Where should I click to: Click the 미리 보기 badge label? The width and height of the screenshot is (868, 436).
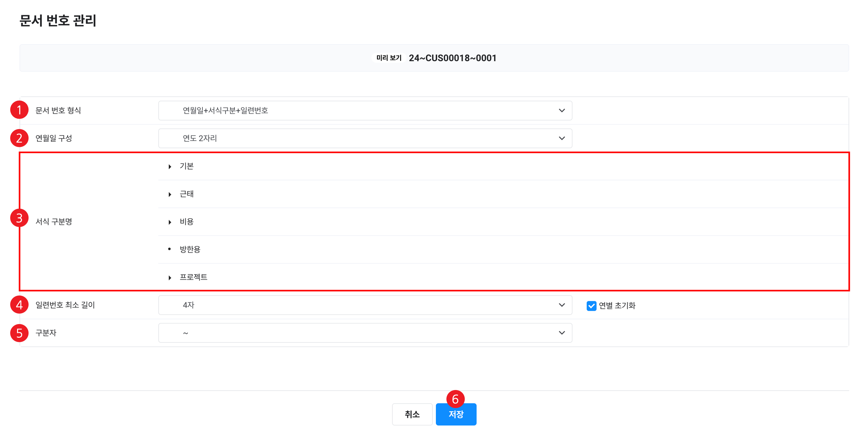[x=388, y=58]
